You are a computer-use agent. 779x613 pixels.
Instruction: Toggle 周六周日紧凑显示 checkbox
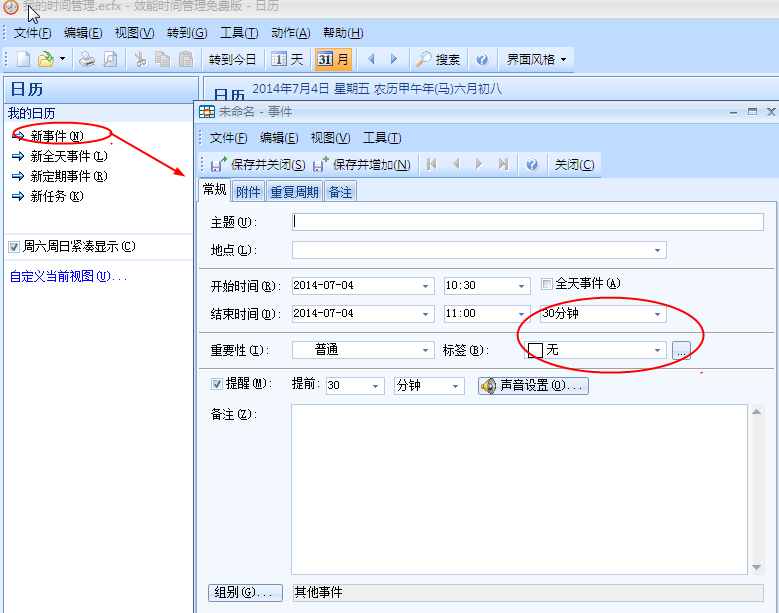coord(14,247)
